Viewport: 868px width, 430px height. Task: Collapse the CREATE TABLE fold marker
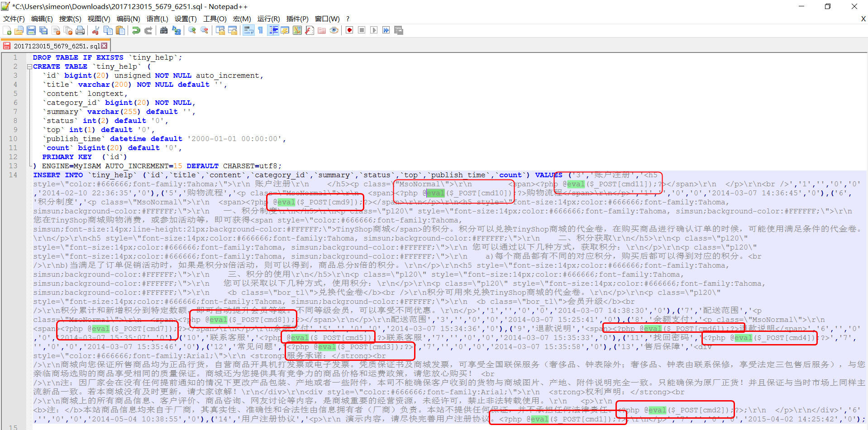tap(29, 66)
